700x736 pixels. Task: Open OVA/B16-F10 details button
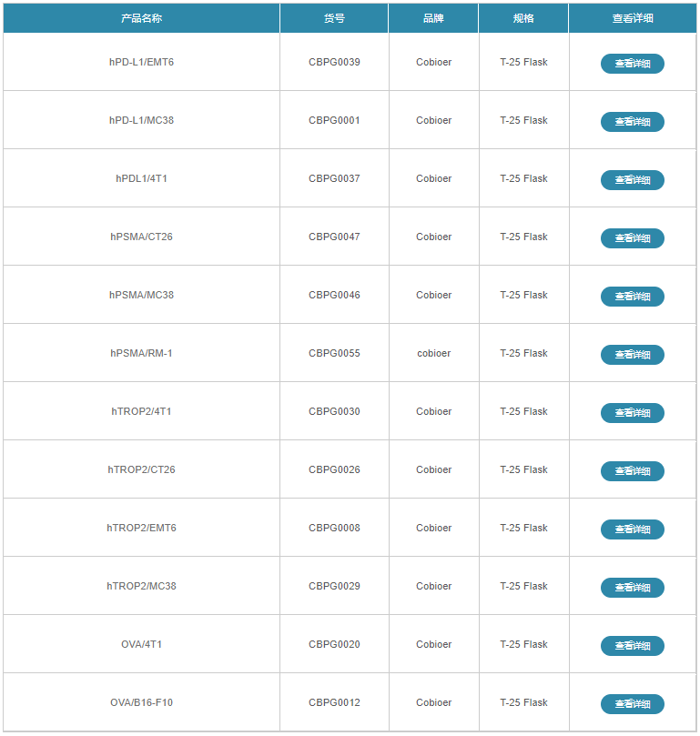coord(632,704)
